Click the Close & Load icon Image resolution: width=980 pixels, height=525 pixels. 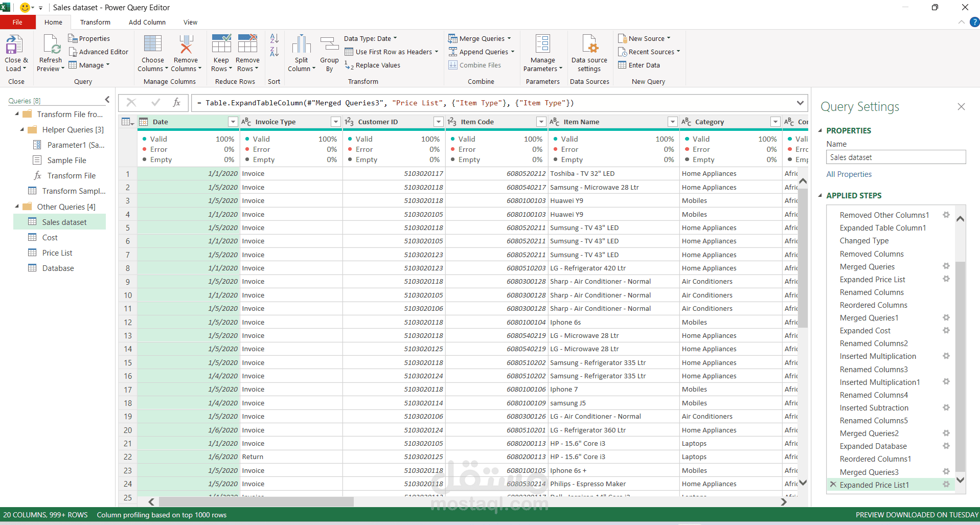point(14,45)
